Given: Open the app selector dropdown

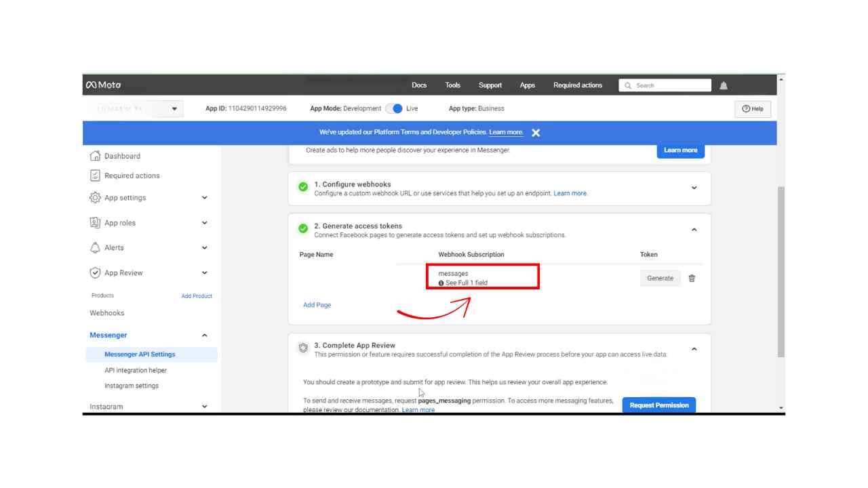Looking at the screenshot, I should [x=174, y=108].
